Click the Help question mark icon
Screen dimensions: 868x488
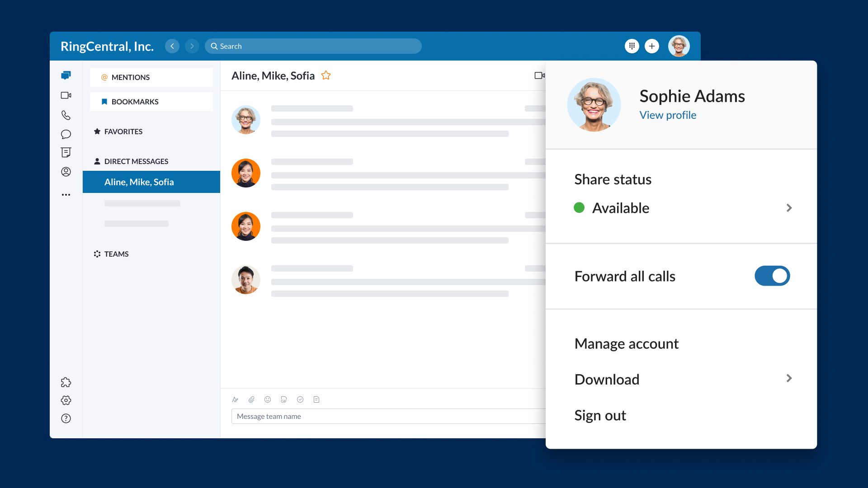tap(66, 418)
